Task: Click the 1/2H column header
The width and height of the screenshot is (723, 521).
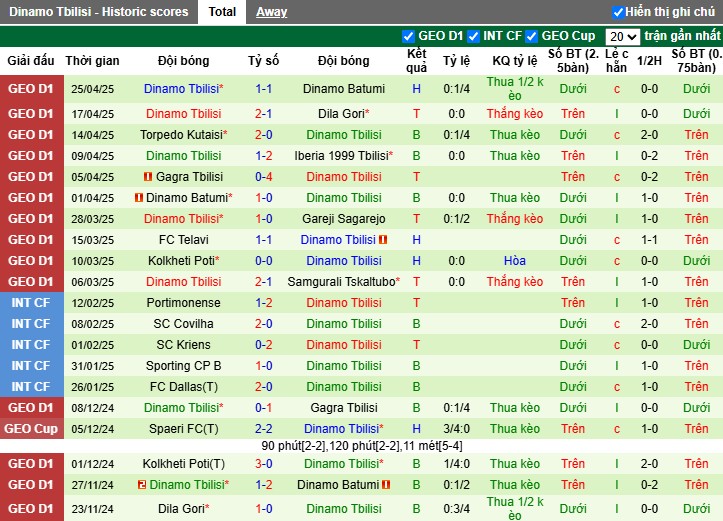Action: [x=649, y=60]
